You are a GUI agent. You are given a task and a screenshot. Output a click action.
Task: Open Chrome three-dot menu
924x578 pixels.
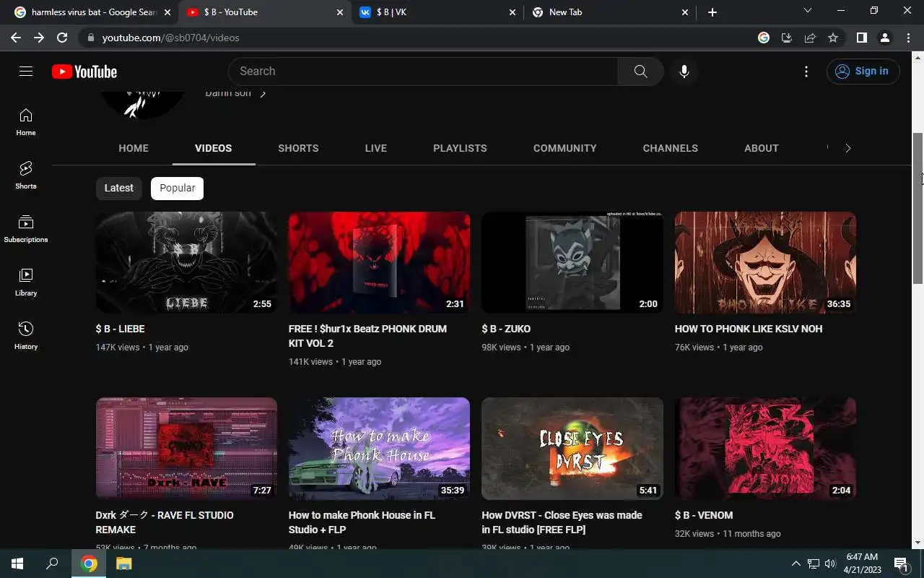tap(908, 38)
